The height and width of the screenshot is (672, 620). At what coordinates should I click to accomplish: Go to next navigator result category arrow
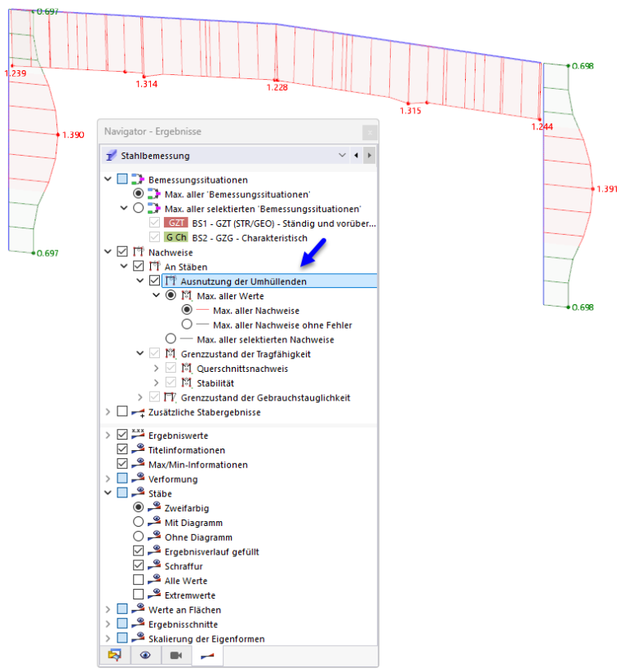point(370,155)
